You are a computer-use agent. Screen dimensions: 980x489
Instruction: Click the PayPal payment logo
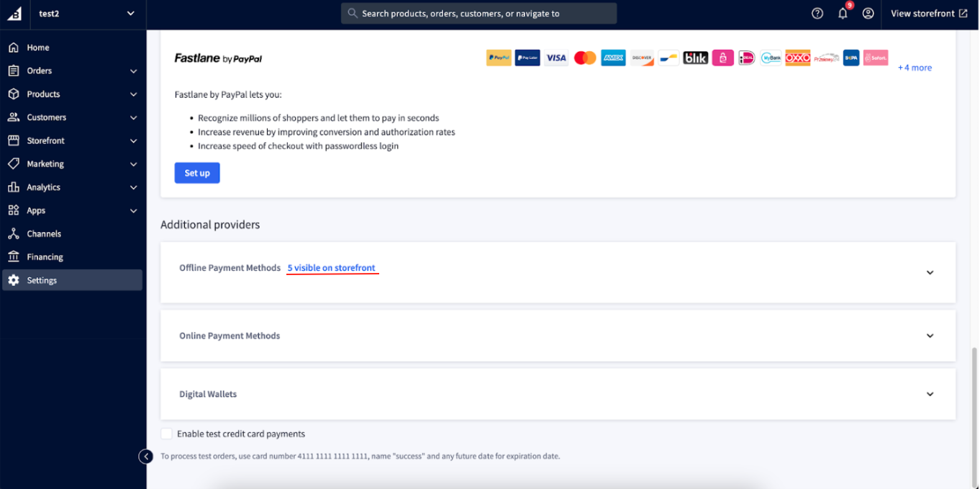[x=499, y=58]
